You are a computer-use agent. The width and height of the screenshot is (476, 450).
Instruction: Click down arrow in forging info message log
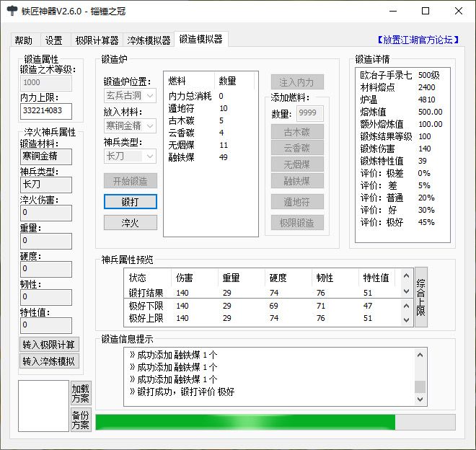[x=420, y=399]
